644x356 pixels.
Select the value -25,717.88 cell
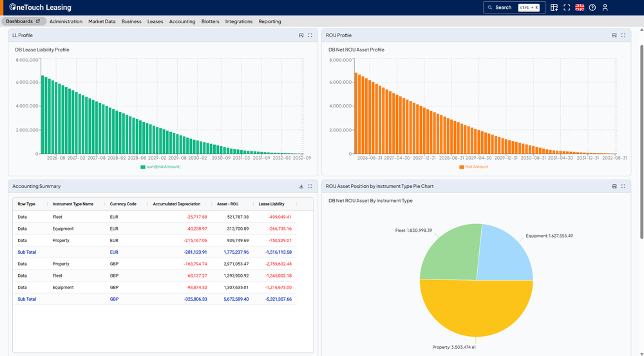pos(196,217)
